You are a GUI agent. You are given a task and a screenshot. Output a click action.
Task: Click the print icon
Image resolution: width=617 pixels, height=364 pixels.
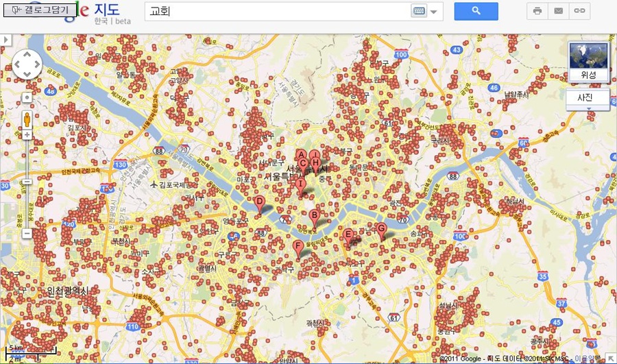[537, 11]
